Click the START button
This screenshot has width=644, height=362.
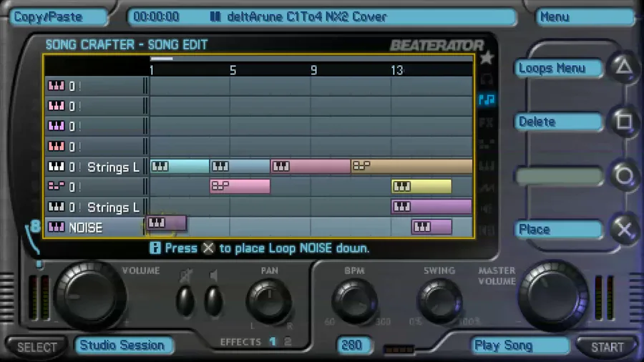pyautogui.click(x=608, y=347)
